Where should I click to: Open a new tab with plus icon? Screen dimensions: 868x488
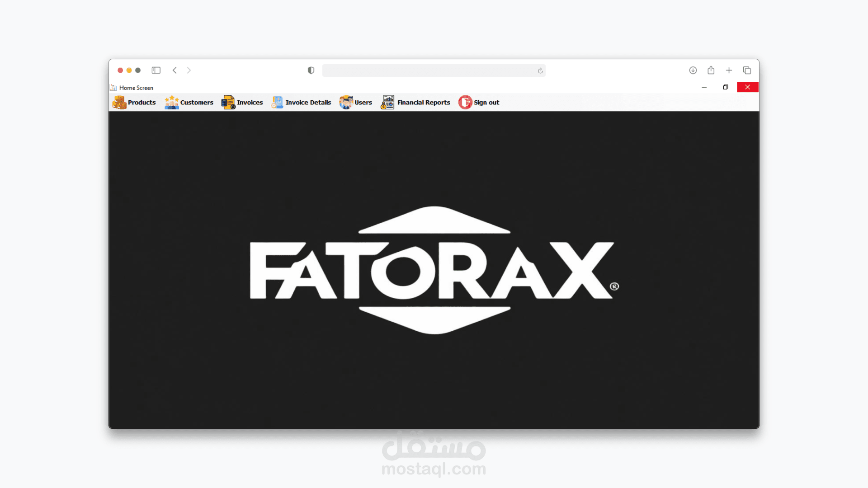(729, 70)
